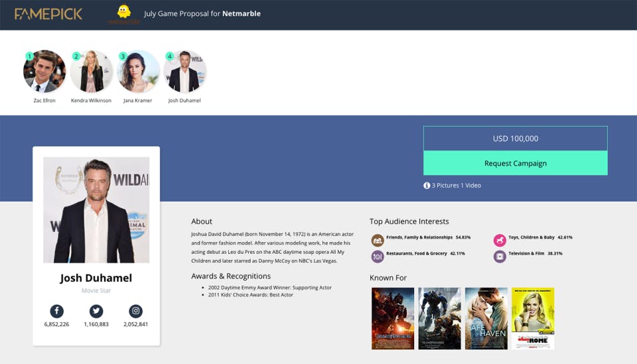Click the number 4 badge on Josh Duhamel
637x364 pixels.
[169, 56]
